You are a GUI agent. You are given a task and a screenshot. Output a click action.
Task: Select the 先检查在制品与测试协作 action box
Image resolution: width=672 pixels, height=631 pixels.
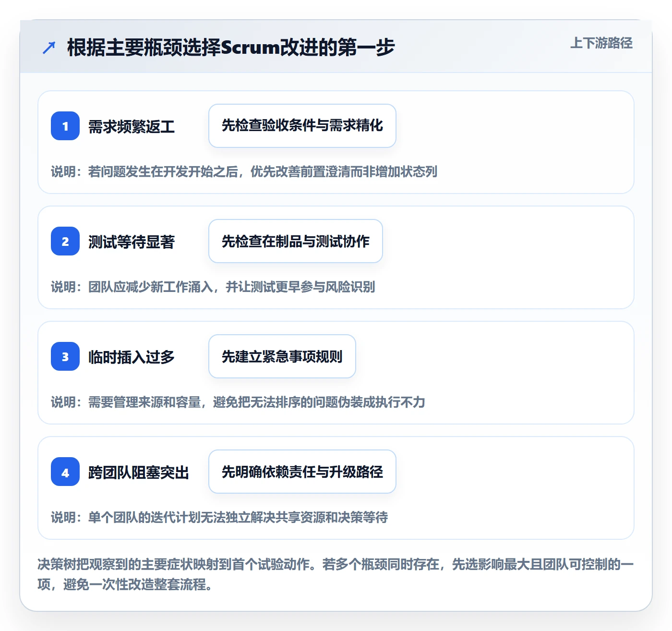coord(296,241)
